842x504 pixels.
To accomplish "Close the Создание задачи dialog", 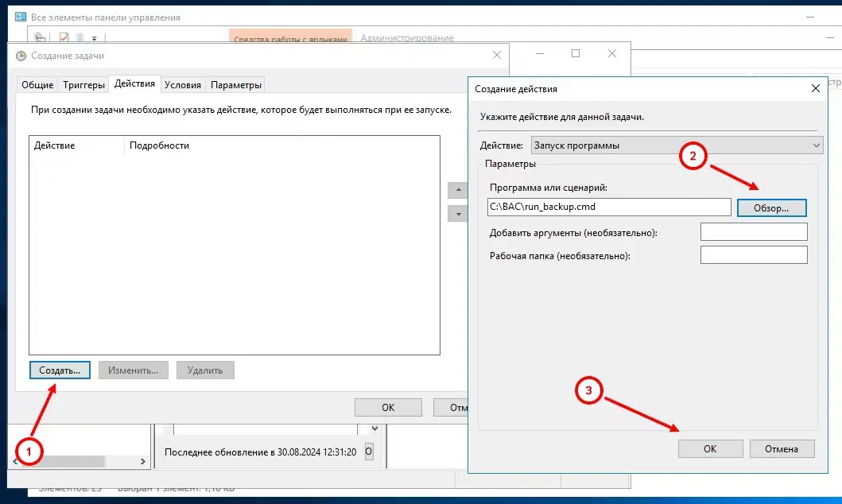I will pyautogui.click(x=497, y=56).
